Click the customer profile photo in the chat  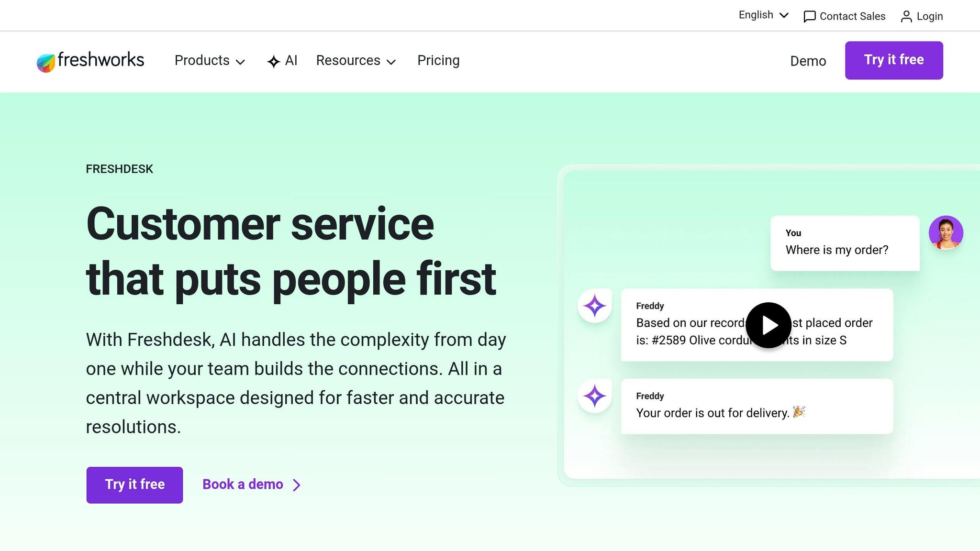pos(947,233)
